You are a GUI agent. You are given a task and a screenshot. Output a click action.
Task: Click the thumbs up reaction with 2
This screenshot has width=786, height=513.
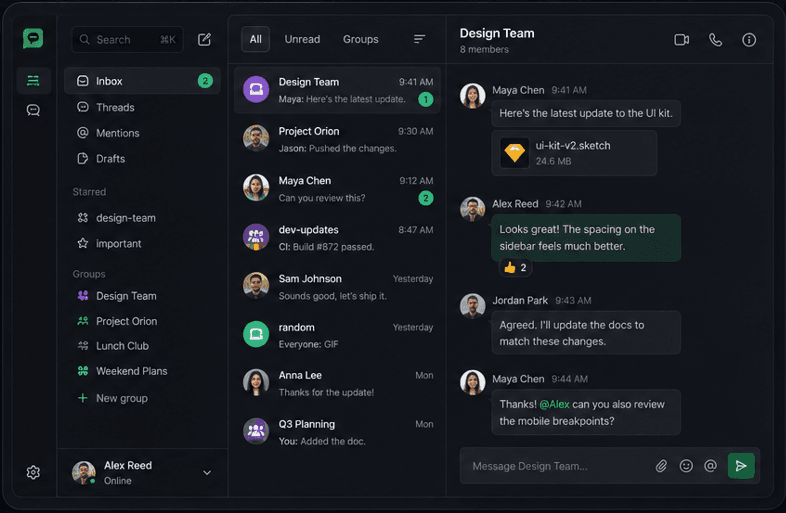[x=515, y=267]
